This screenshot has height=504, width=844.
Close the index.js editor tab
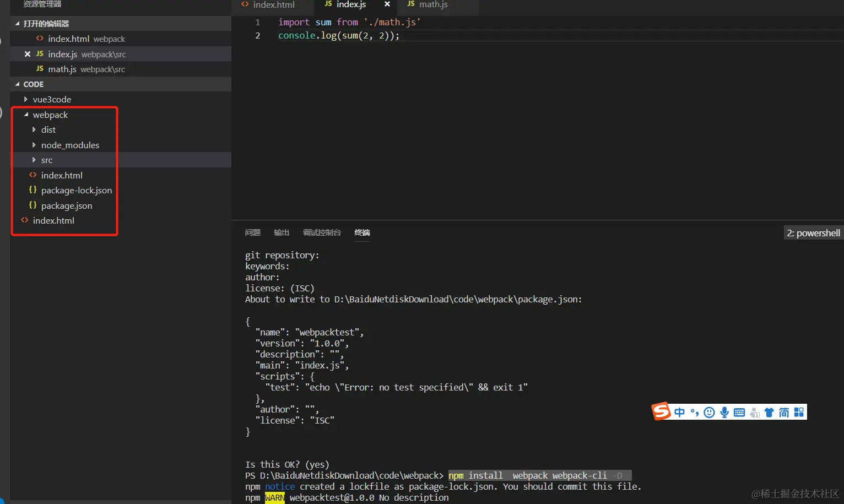pyautogui.click(x=387, y=4)
